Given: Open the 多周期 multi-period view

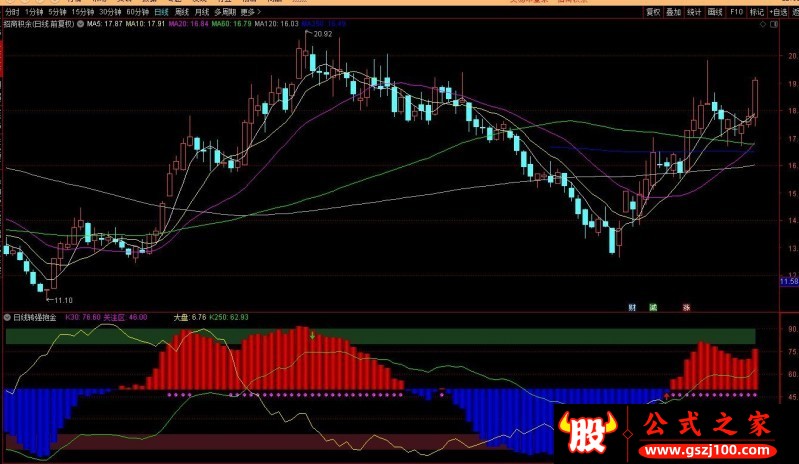Looking at the screenshot, I should coord(225,12).
